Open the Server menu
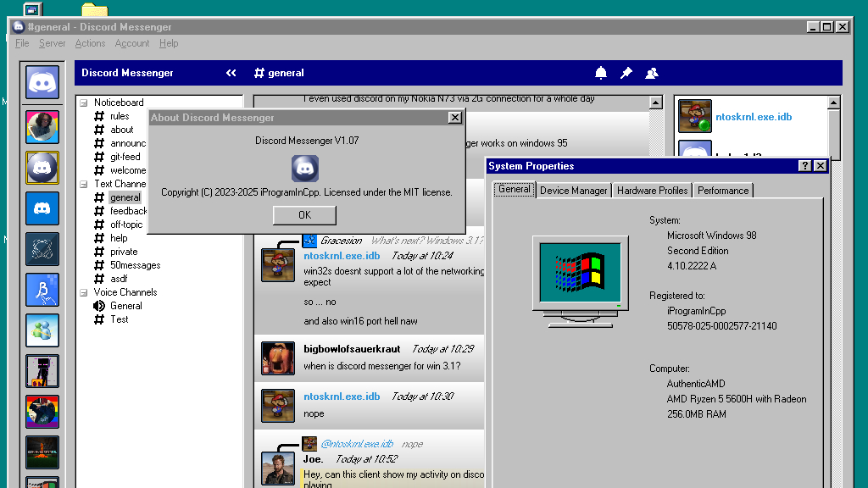Screen dimensions: 868x488 click(52, 43)
